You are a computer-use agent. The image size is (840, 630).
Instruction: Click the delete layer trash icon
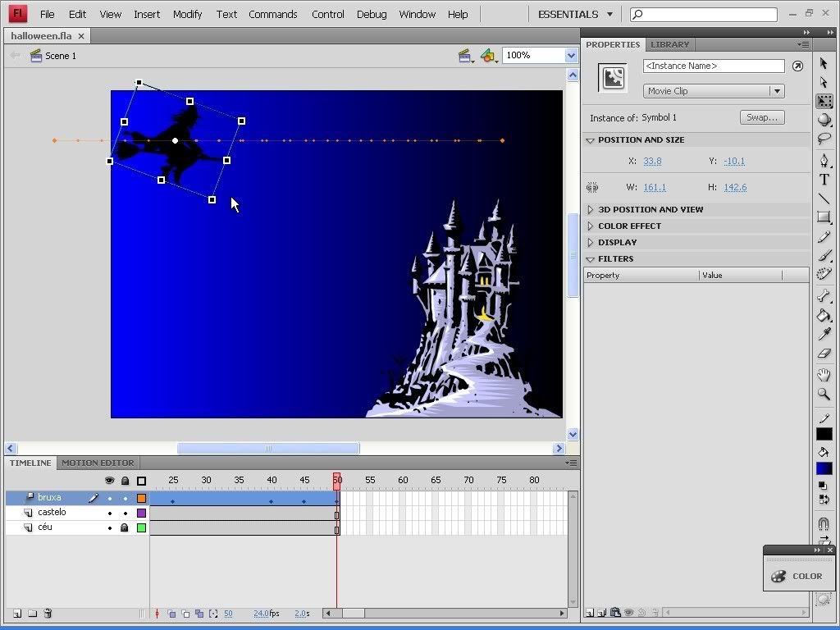click(48, 614)
